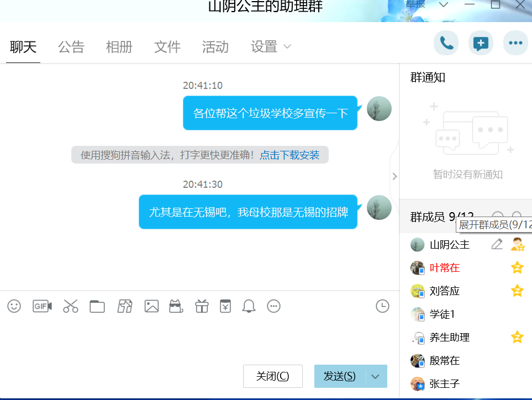Click the 张主子 member avatar

[x=417, y=384]
